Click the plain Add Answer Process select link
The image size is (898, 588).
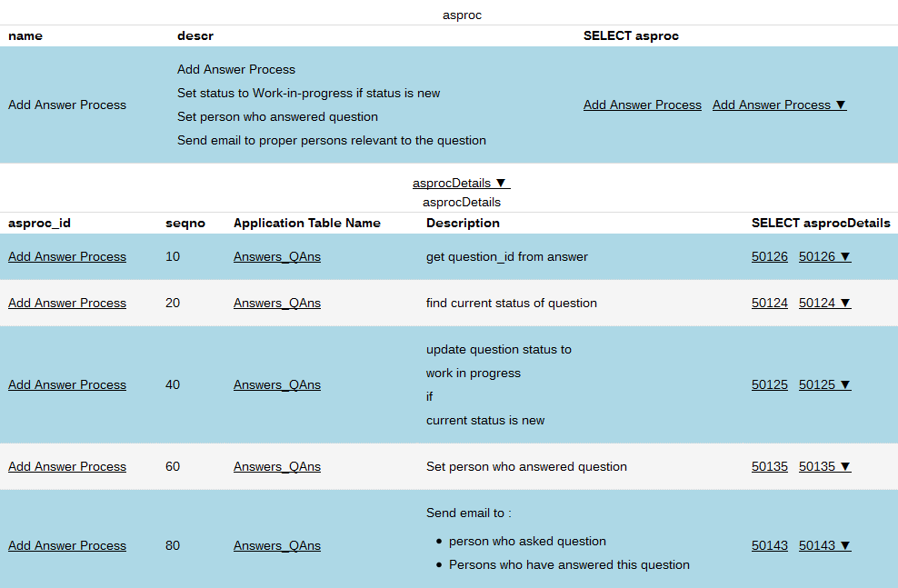[x=642, y=105]
